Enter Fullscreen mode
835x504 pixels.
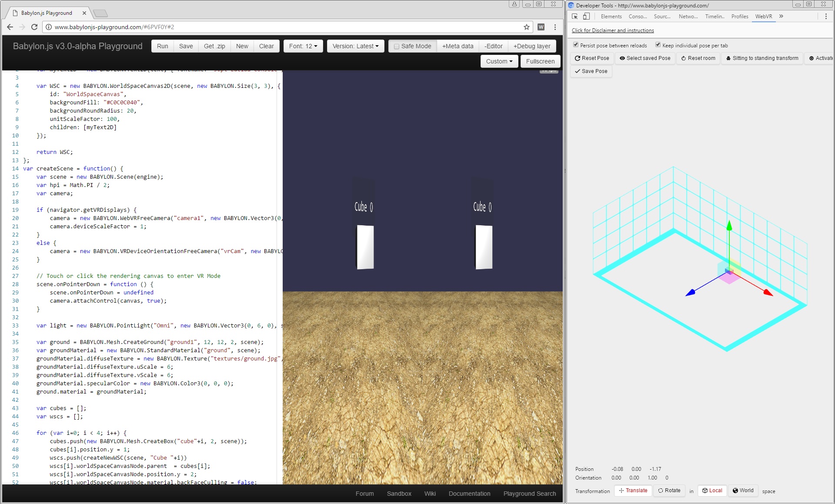click(540, 61)
